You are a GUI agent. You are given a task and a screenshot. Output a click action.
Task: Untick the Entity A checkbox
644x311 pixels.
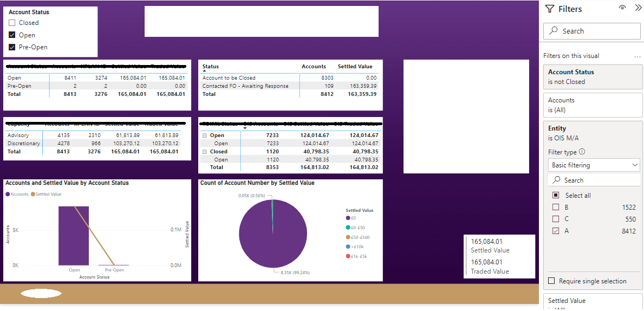point(555,231)
